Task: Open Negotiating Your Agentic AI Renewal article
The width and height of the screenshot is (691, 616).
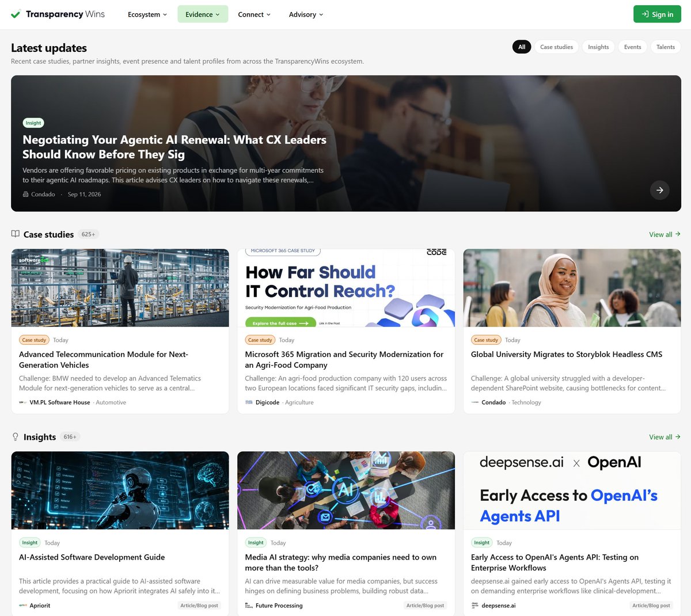Action: pyautogui.click(x=174, y=147)
